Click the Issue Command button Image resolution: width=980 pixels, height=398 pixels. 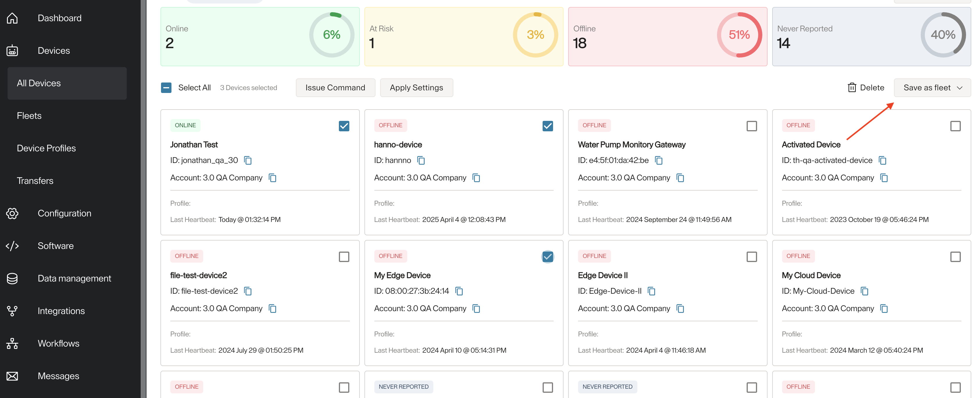335,88
